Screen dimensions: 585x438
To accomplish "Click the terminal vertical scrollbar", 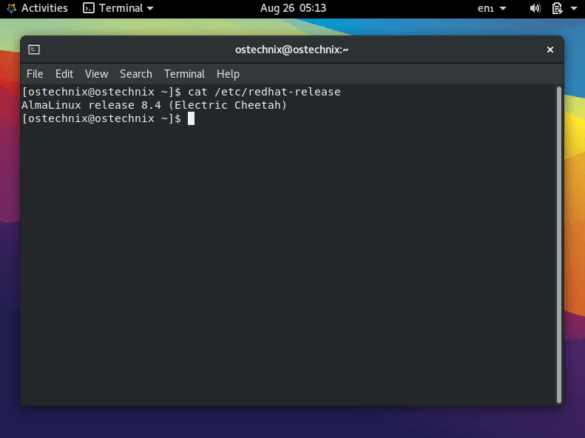I will (559, 245).
